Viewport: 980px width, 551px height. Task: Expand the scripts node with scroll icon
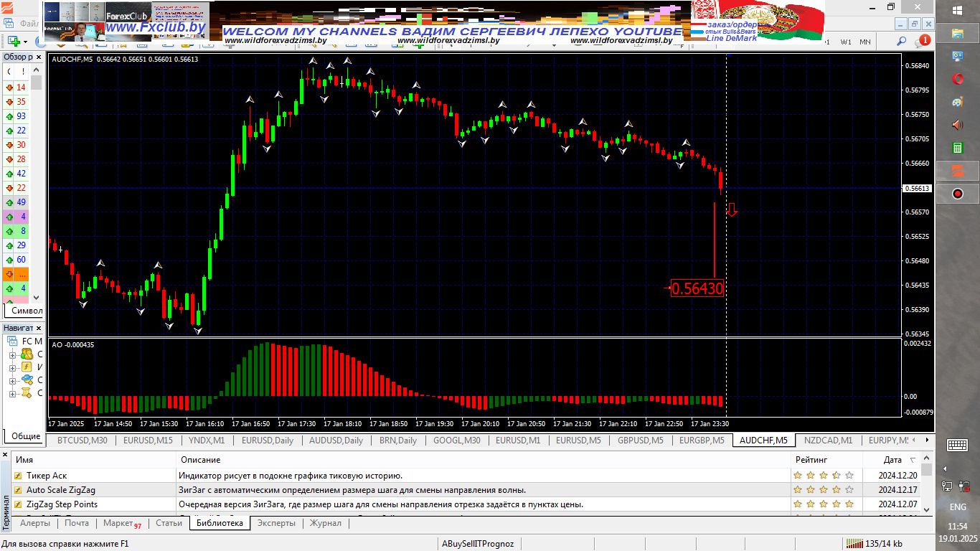(x=12, y=393)
